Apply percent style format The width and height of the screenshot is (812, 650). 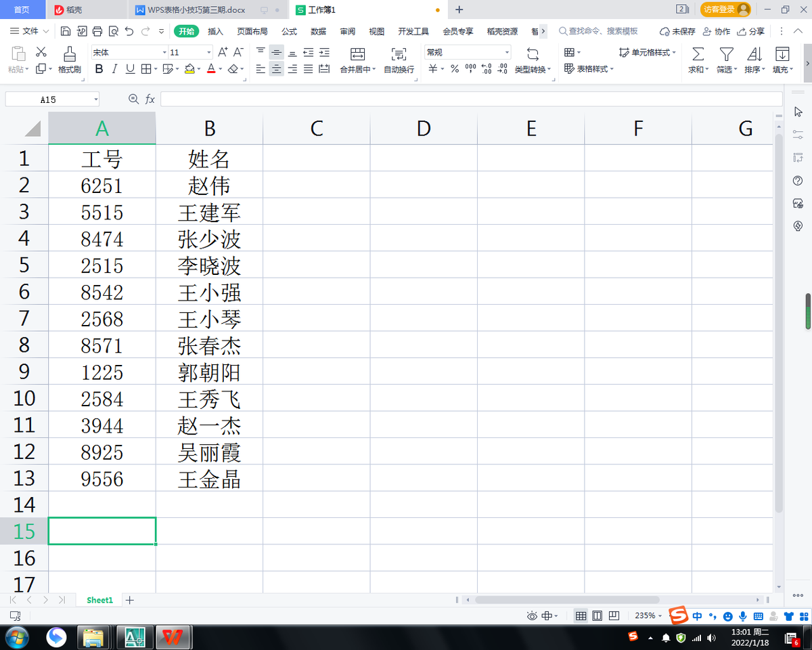(455, 68)
